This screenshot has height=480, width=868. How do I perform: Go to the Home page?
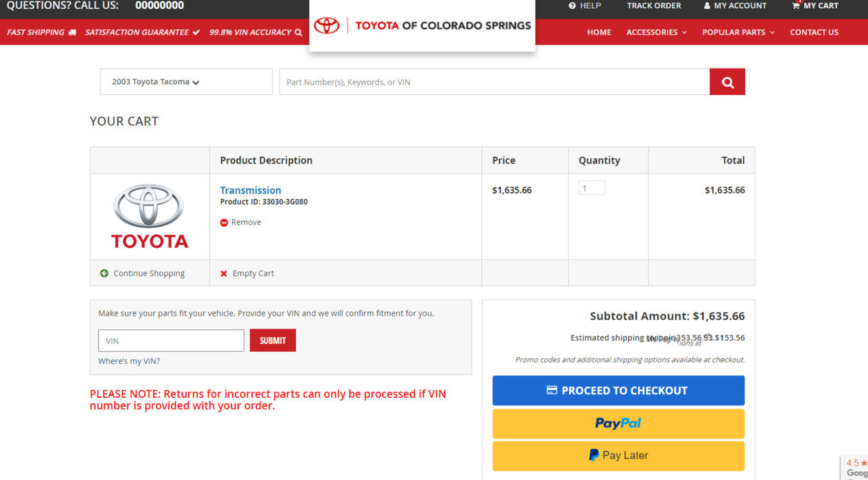coord(599,32)
